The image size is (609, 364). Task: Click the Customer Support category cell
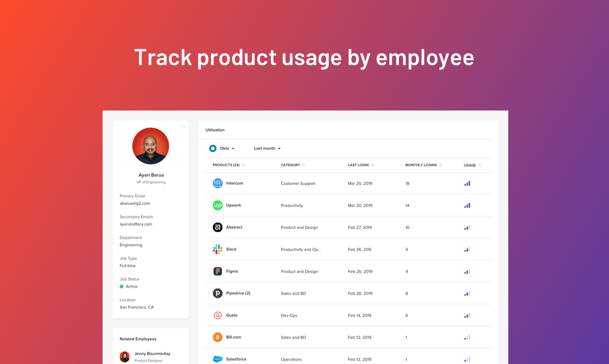point(298,183)
